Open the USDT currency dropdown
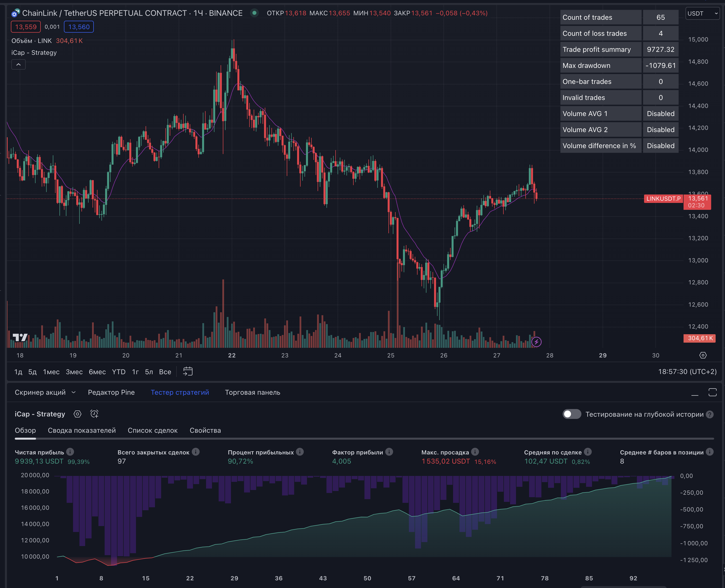The height and width of the screenshot is (588, 725). (x=702, y=14)
